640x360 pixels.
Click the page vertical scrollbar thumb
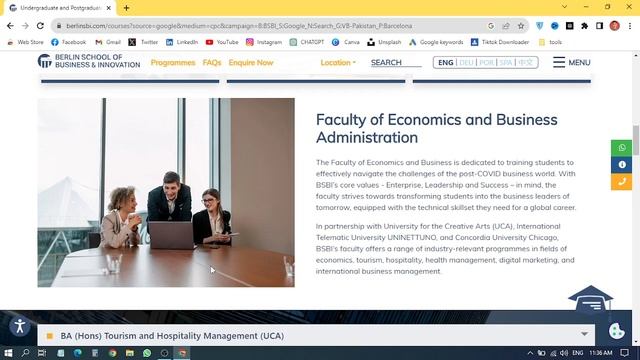[x=636, y=140]
